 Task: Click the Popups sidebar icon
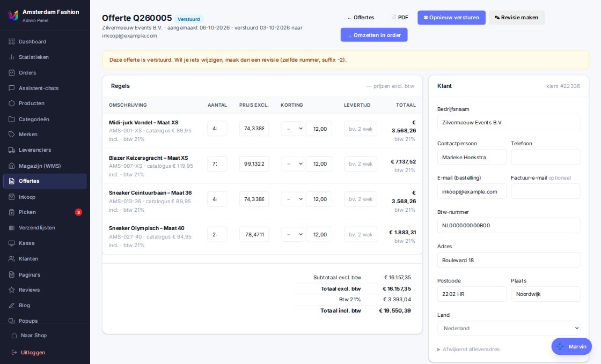point(11,321)
